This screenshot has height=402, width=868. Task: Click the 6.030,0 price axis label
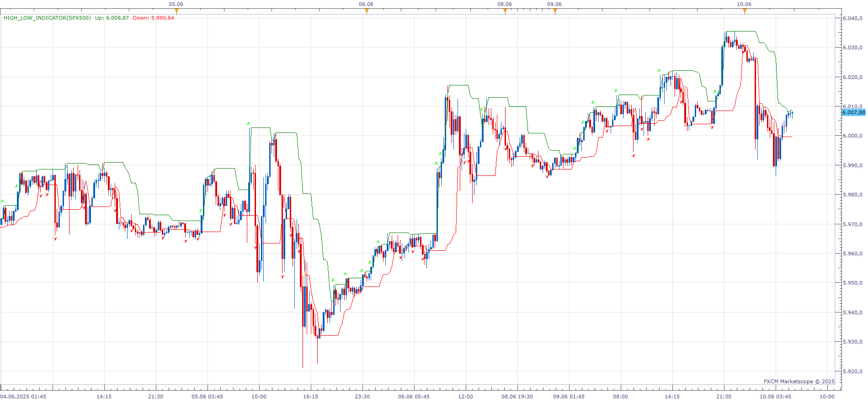852,48
